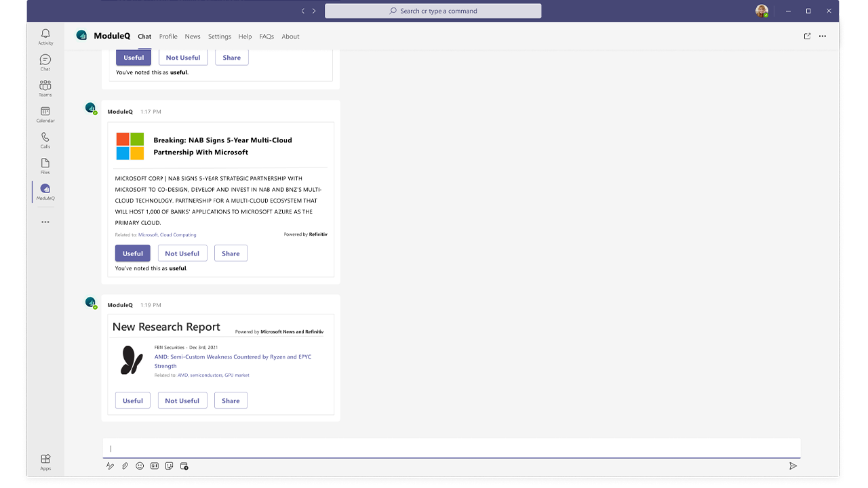Open the Microsoft related topic link
Viewport: 868px width, 488px height.
tap(148, 235)
